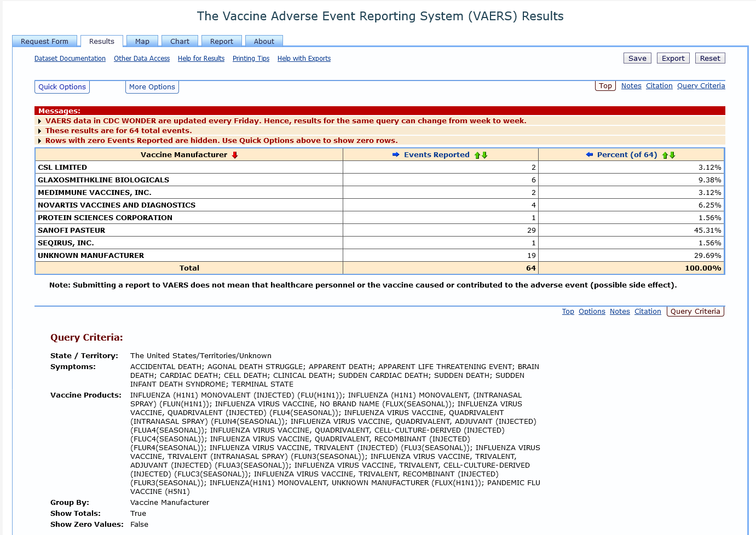Click the 29.69% percent cell
Image resolution: width=756 pixels, height=535 pixels.
click(x=707, y=256)
